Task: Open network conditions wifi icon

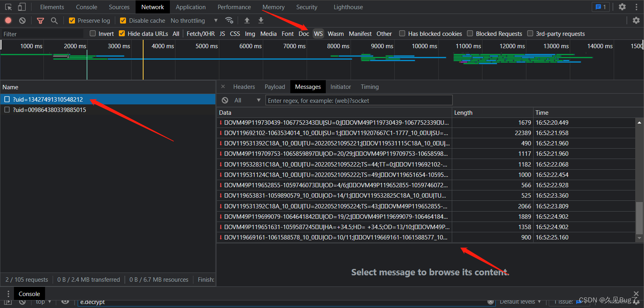Action: 229,20
